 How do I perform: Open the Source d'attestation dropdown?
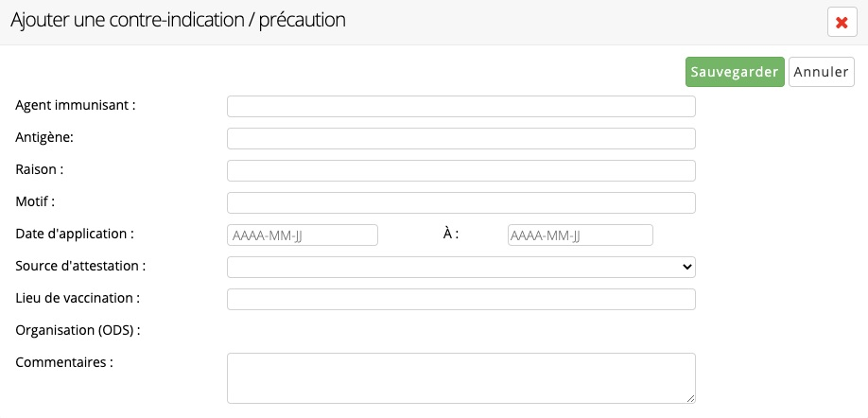(x=461, y=267)
